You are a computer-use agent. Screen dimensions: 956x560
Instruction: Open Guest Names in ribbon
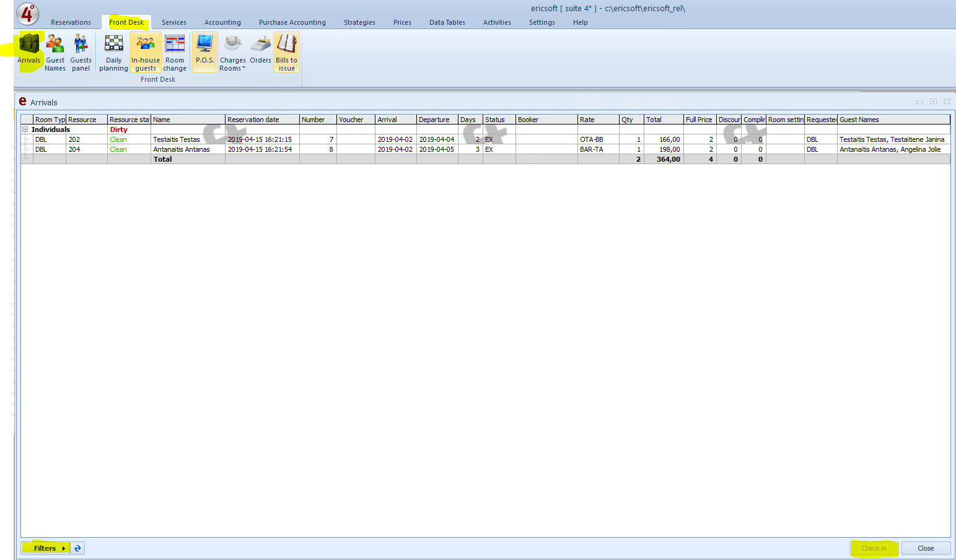pos(55,52)
